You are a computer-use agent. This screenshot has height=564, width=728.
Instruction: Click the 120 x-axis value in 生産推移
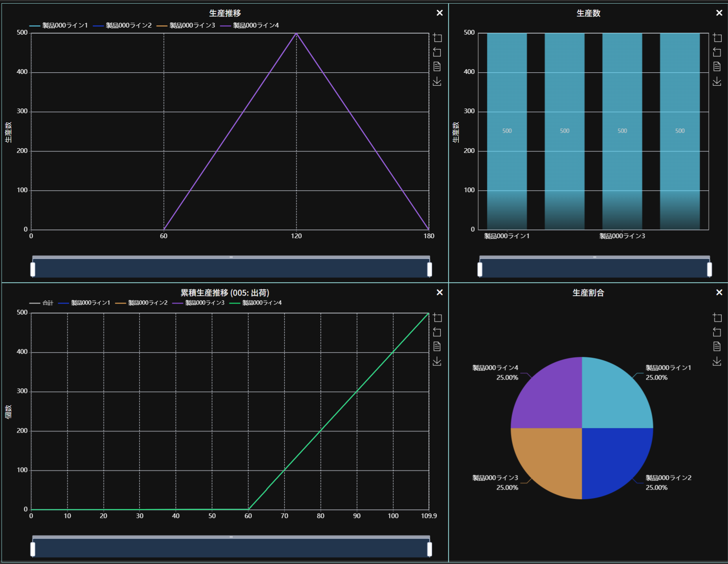[296, 236]
